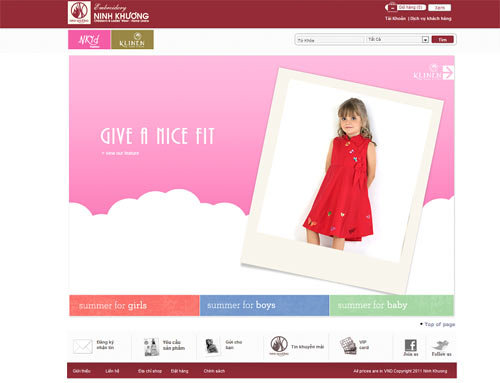
Task: Expand the Tất cả category dropdown
Action: point(425,40)
